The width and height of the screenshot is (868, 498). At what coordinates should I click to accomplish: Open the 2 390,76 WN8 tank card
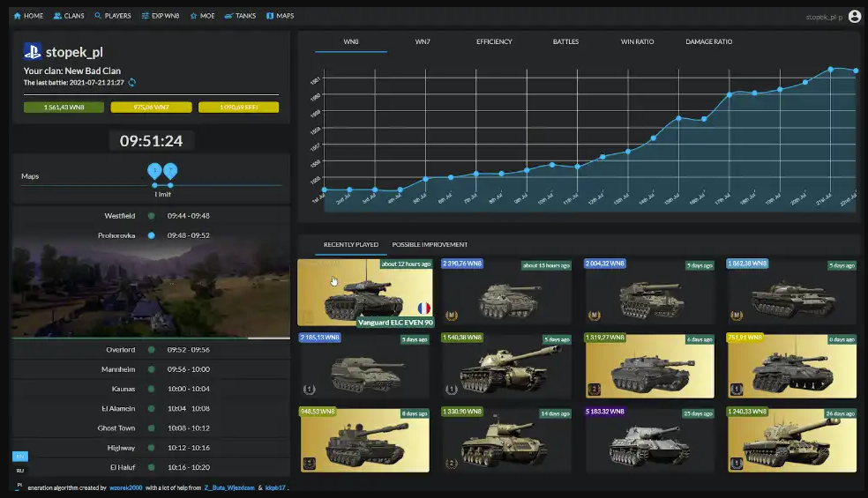[506, 291]
